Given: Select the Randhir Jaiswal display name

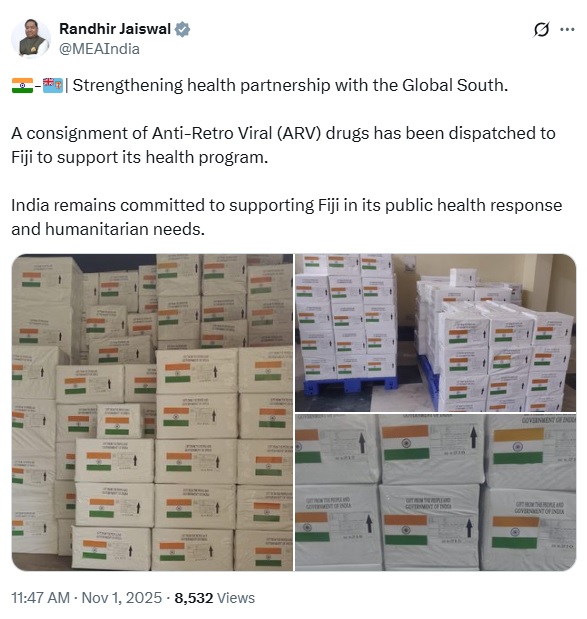Looking at the screenshot, I should tap(115, 29).
